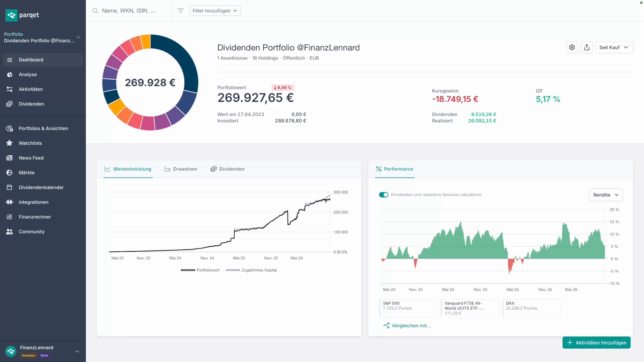Open Dashboard via its sidebar icon

[x=10, y=60]
